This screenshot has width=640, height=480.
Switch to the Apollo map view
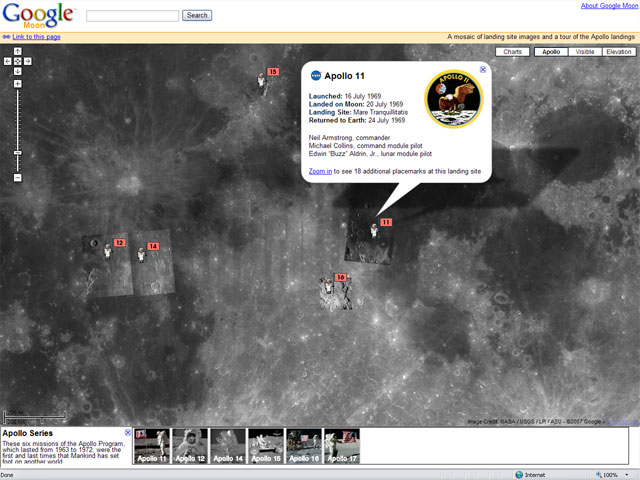[551, 52]
